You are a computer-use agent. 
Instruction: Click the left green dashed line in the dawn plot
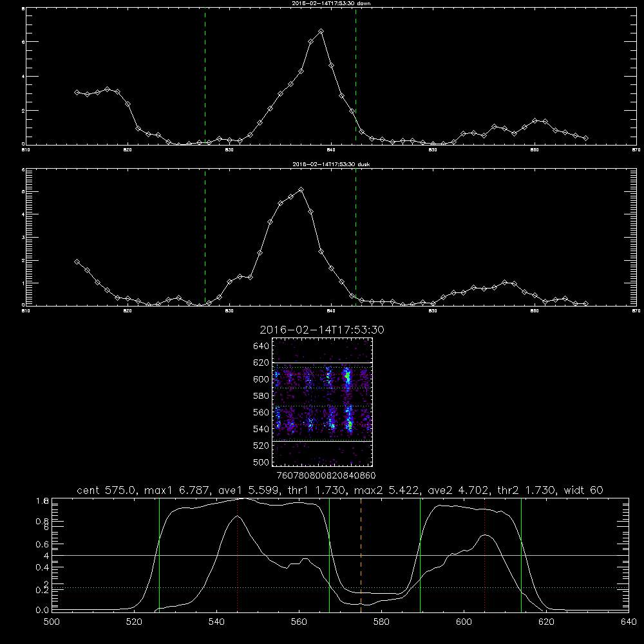205,77
